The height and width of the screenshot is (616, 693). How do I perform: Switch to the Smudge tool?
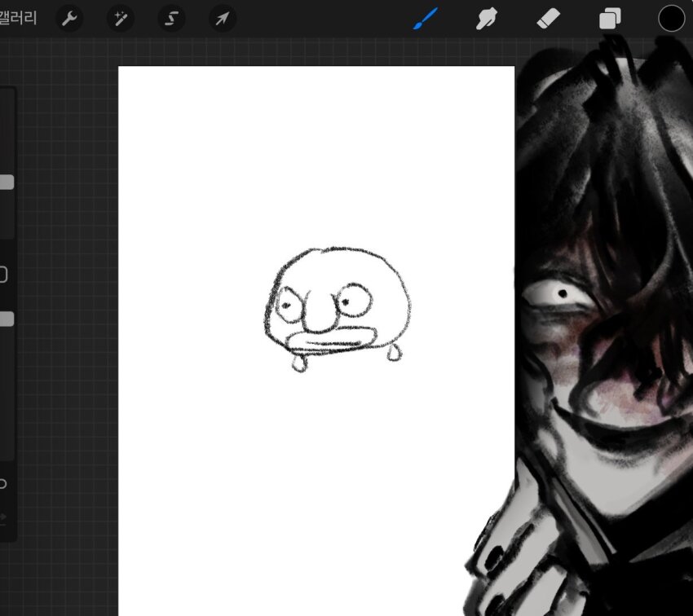(x=486, y=18)
